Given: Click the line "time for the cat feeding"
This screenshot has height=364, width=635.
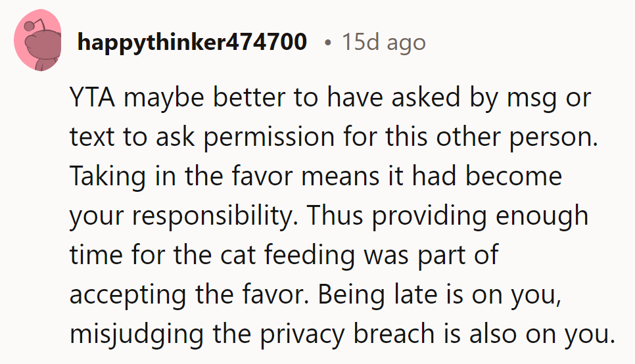Looking at the screenshot, I should coord(284,255).
